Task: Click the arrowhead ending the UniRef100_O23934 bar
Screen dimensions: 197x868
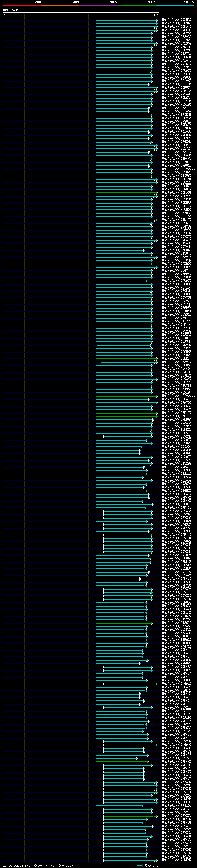Action: [x=141, y=446]
